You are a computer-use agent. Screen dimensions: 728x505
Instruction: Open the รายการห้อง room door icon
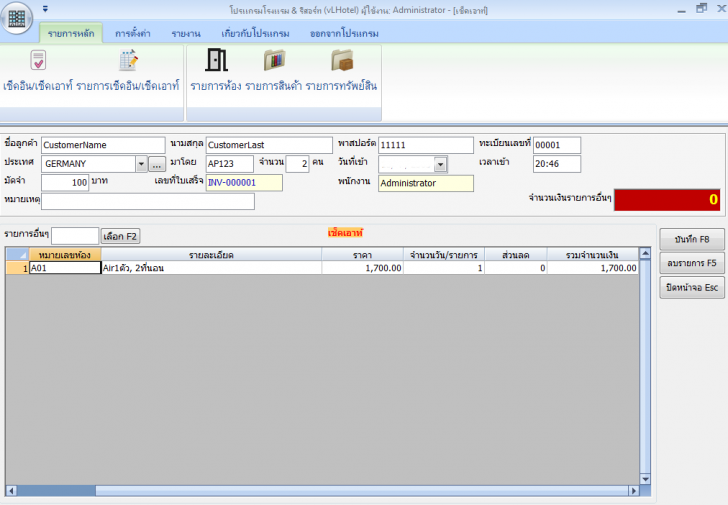tap(216, 60)
